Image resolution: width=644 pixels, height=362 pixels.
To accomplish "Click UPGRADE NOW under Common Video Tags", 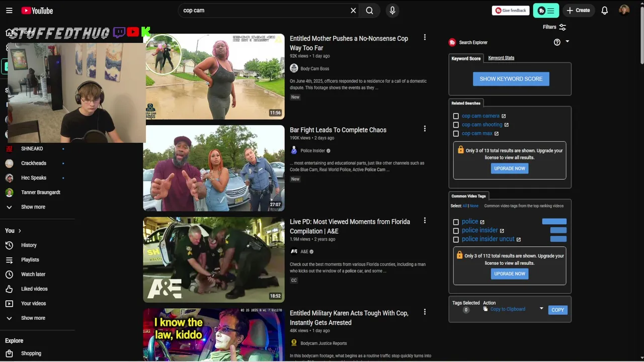I will tap(510, 274).
